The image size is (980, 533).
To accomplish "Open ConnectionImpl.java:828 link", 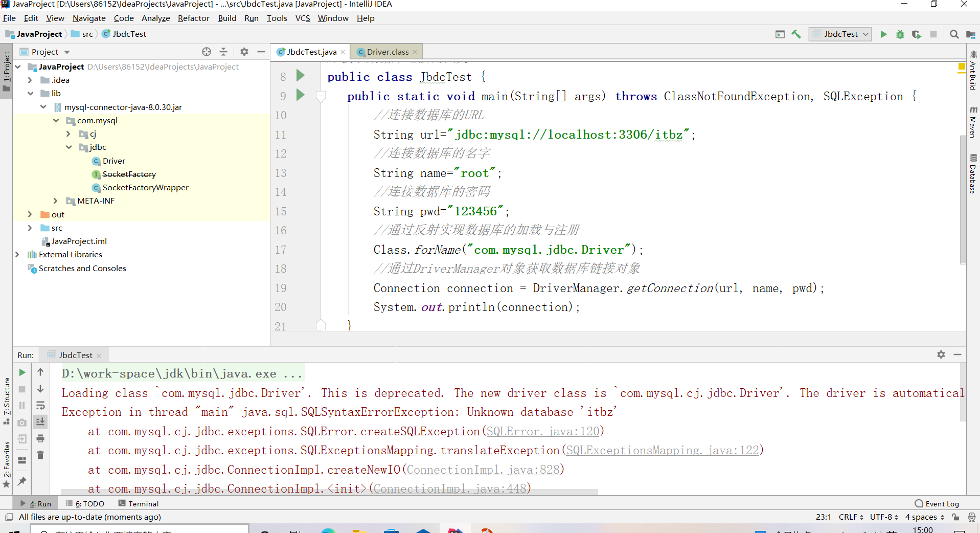I will (x=483, y=470).
